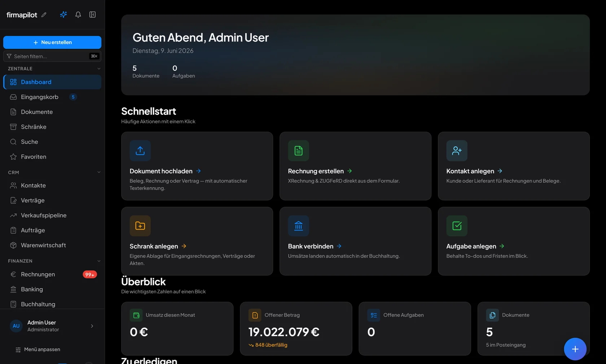Open Warenwirtschaft in the sidebar

[52, 245]
